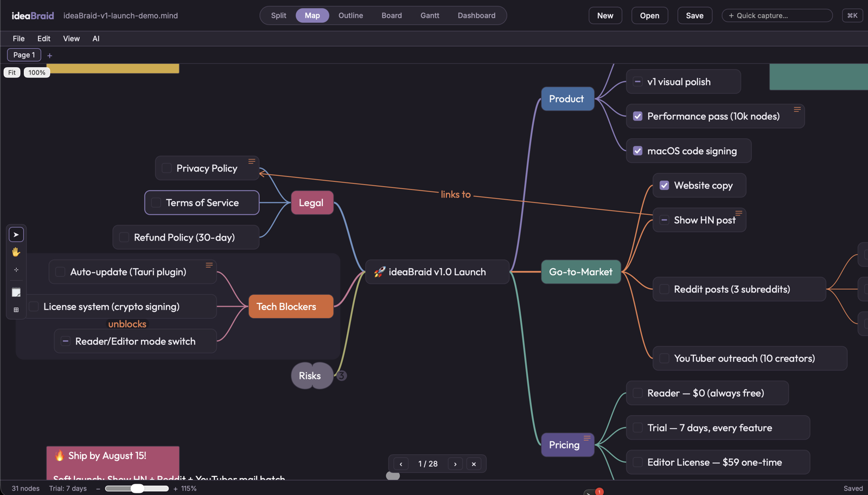Click the 'links to' connector label
Viewport: 868px width, 495px height.
coord(456,194)
